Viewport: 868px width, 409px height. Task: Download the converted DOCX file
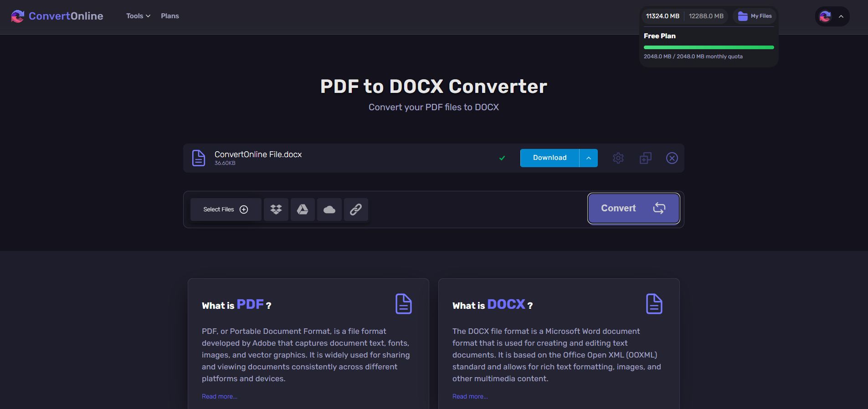(x=550, y=158)
